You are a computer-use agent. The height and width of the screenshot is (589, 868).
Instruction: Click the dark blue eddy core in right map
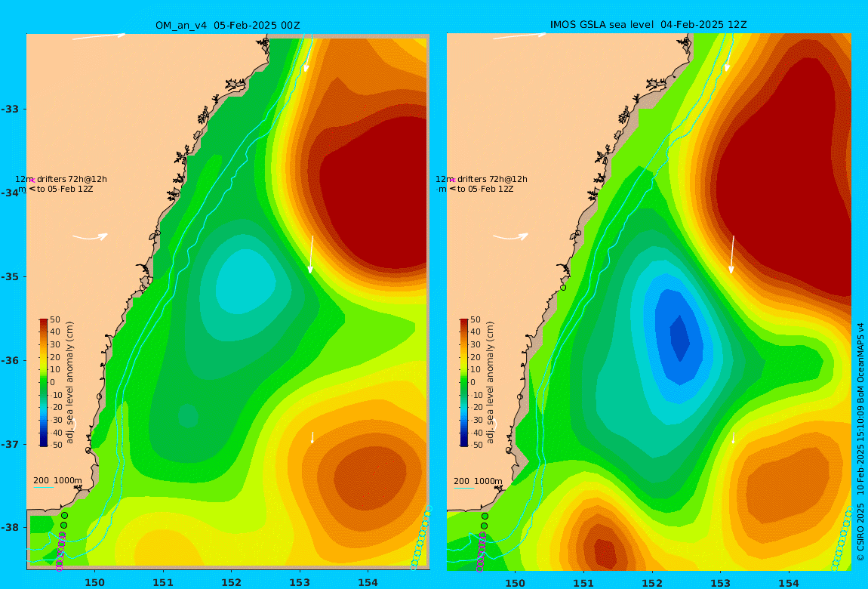click(x=680, y=338)
